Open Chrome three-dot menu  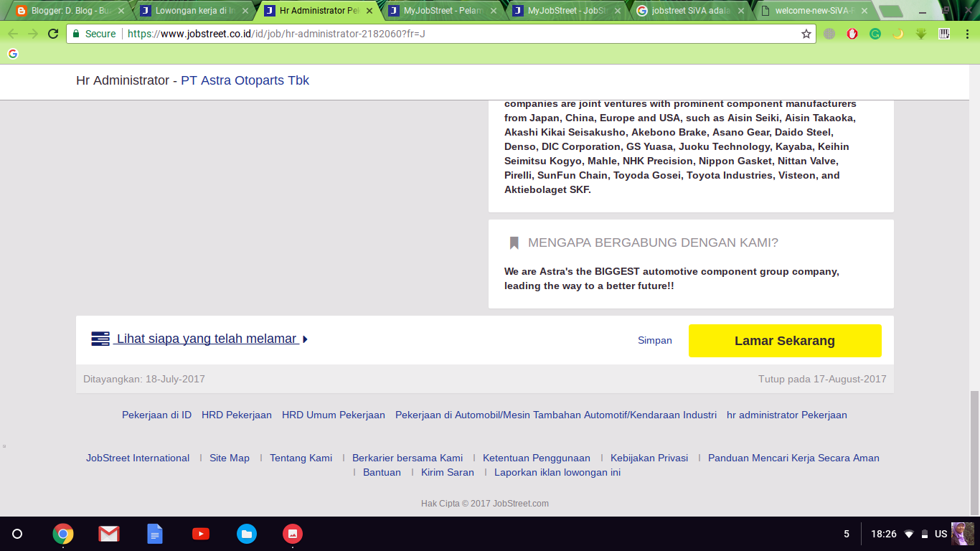[966, 34]
